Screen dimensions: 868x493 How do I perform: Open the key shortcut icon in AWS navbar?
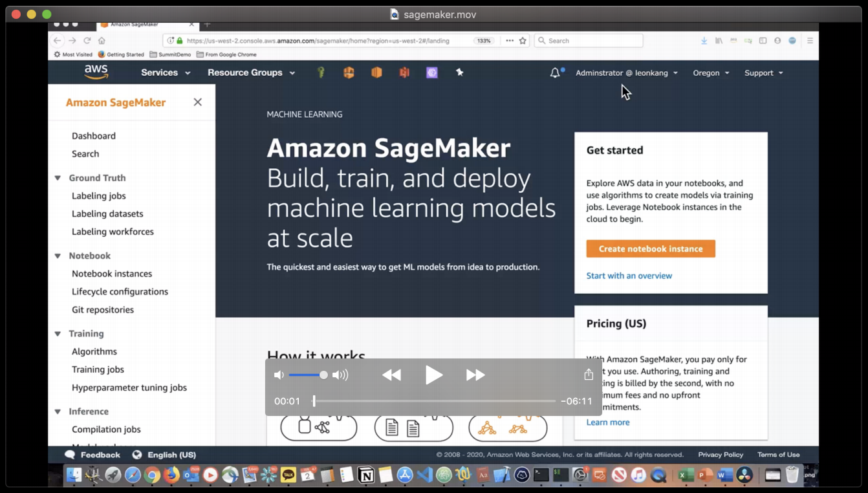[x=321, y=72]
